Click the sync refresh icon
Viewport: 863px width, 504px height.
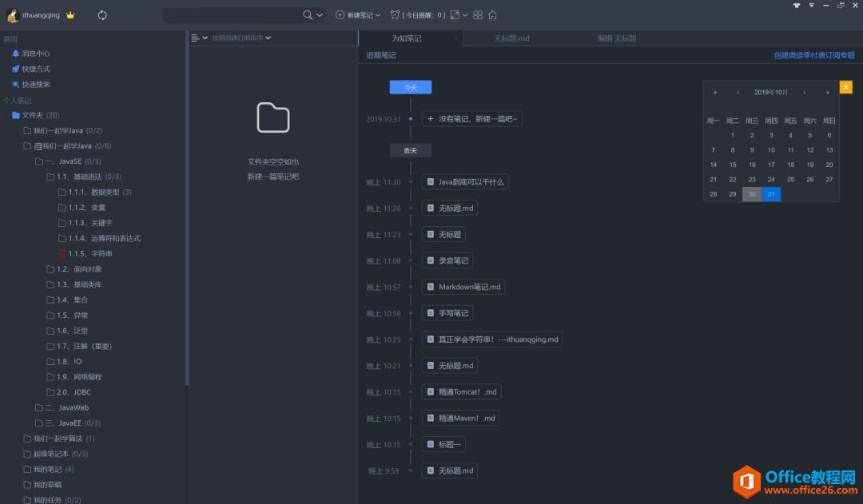(x=102, y=15)
